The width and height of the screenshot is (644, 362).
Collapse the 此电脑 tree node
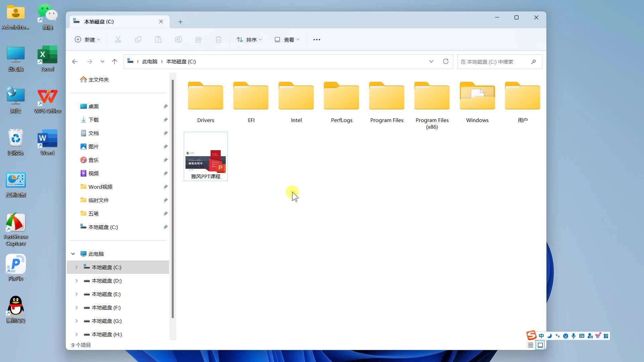(x=73, y=254)
